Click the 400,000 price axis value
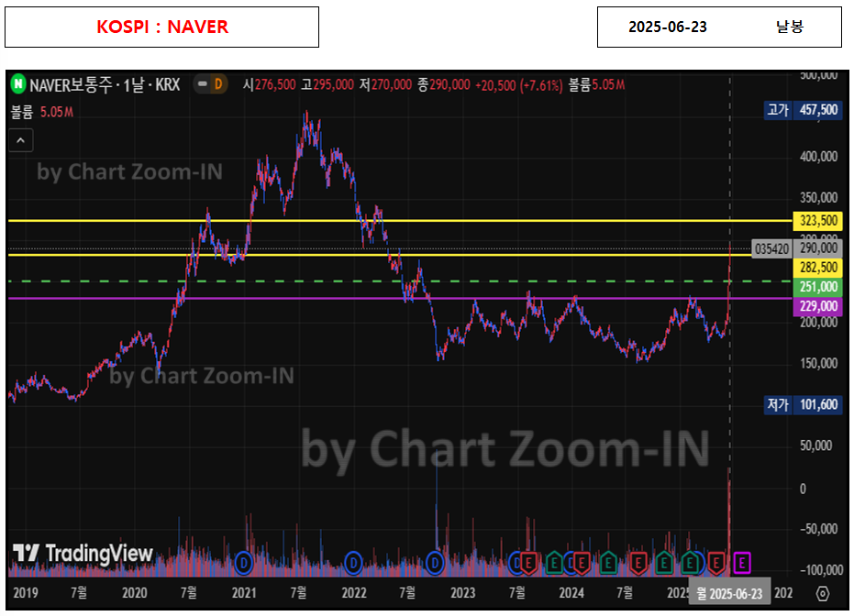 (x=818, y=157)
